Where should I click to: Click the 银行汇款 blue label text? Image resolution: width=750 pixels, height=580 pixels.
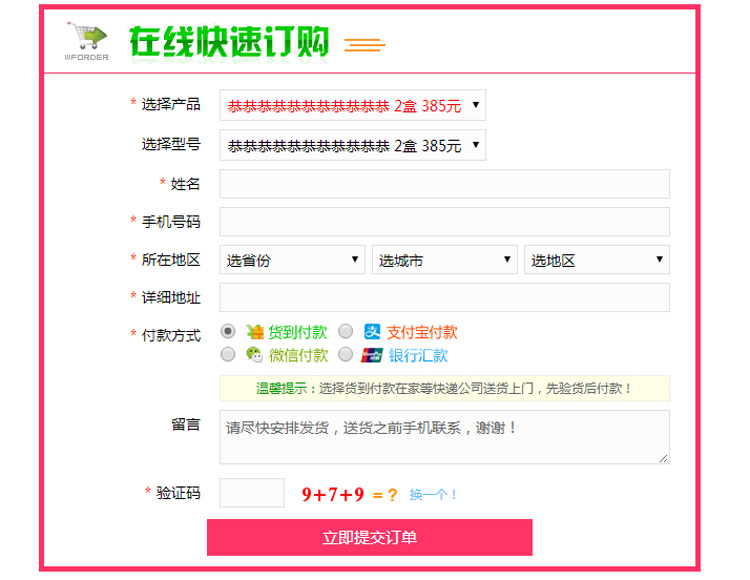coord(418,355)
